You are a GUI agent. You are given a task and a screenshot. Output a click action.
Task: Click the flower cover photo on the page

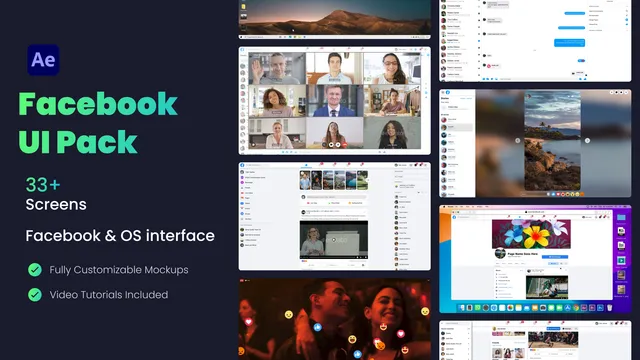(531, 234)
